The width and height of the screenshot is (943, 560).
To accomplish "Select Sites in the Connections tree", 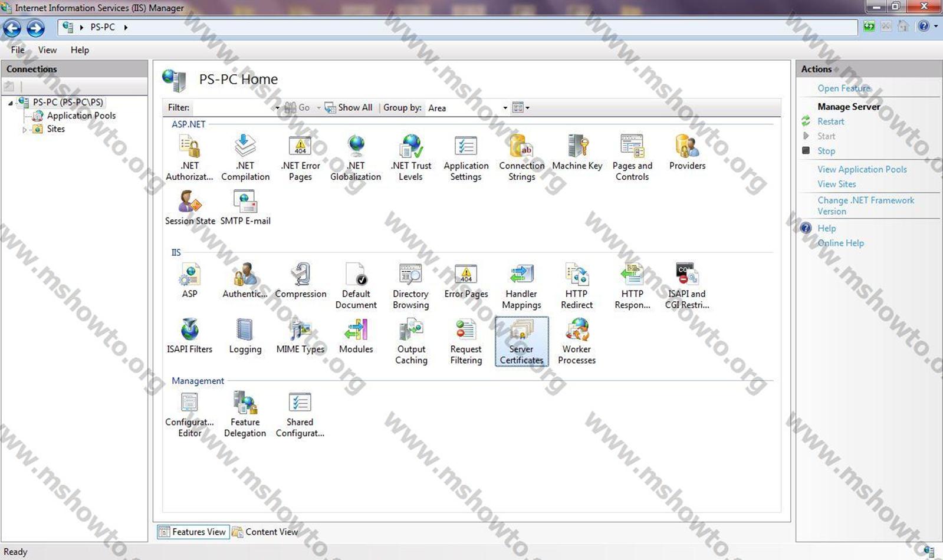I will coord(56,129).
